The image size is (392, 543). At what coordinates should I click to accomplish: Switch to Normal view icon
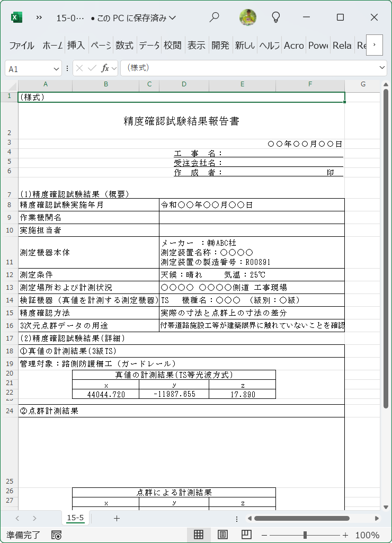(199, 535)
